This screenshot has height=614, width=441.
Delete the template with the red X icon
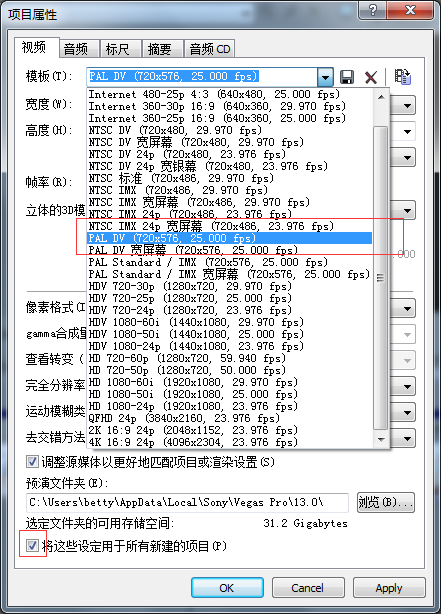tap(371, 77)
